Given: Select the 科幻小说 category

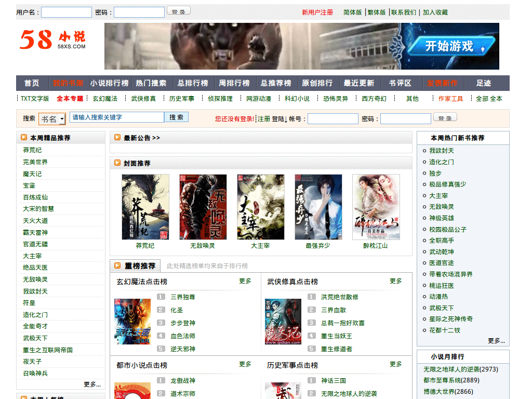Looking at the screenshot, I should pyautogui.click(x=297, y=99).
